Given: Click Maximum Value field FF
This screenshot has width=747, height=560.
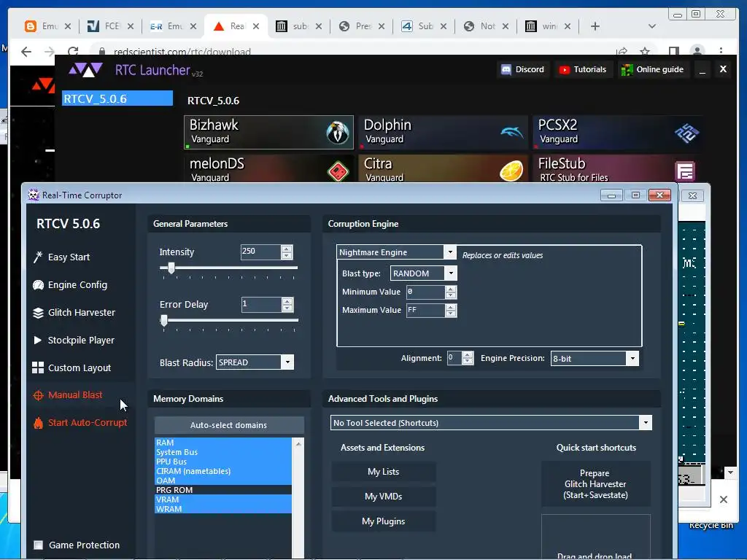Looking at the screenshot, I should 425,310.
